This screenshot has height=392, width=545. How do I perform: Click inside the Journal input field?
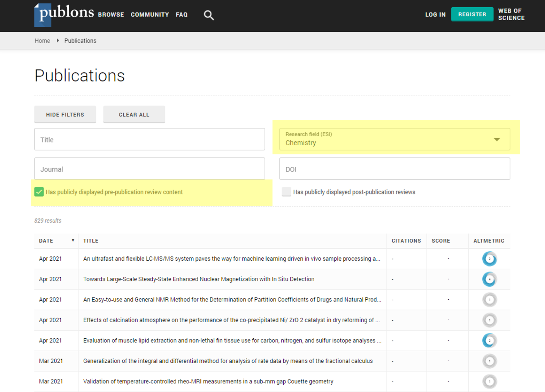click(149, 169)
